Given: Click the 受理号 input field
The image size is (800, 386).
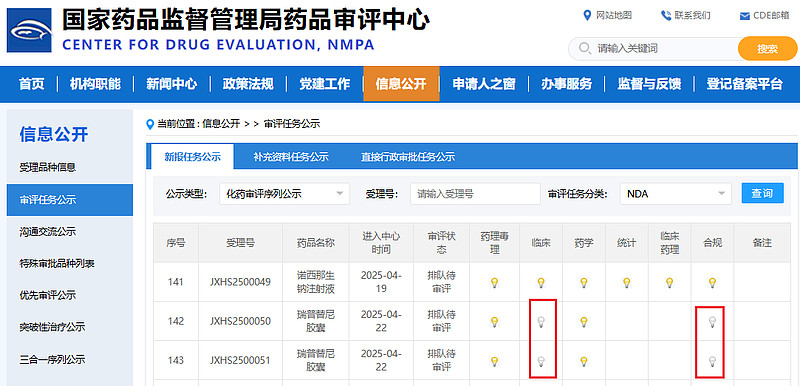Looking at the screenshot, I should click(475, 194).
